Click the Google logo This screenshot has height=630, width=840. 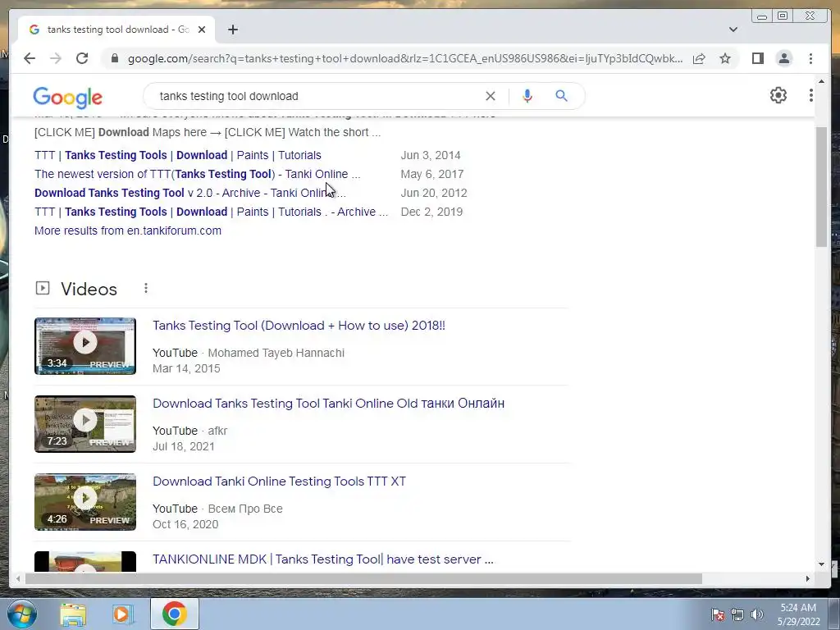(67, 97)
